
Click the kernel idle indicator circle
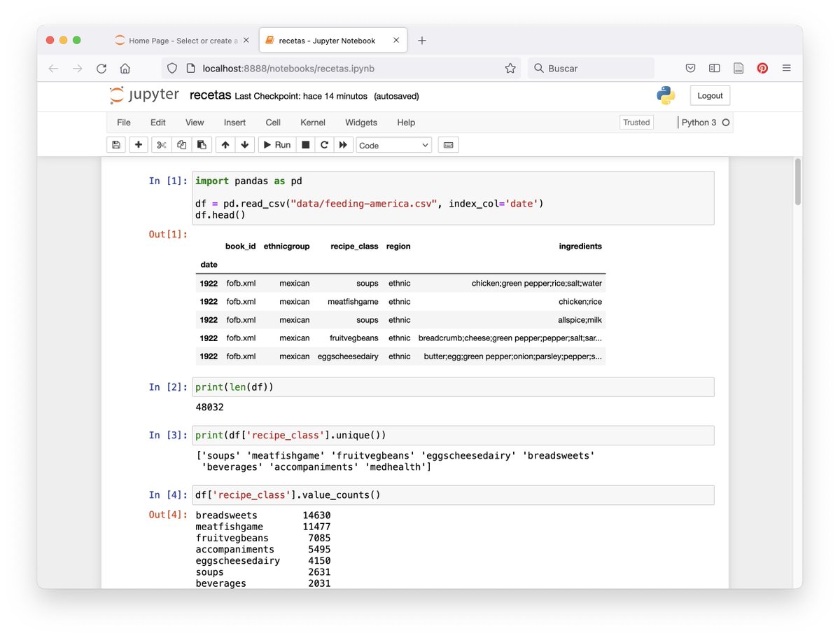(726, 123)
